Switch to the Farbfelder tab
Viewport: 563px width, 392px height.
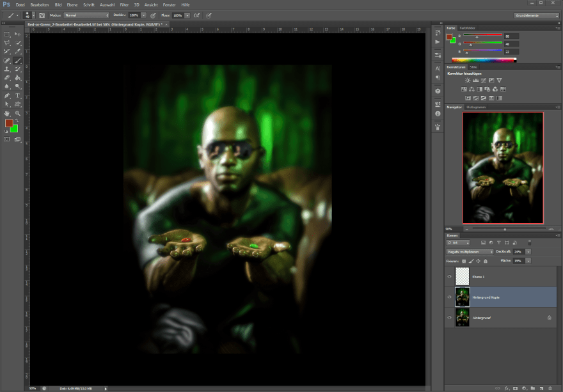(x=468, y=27)
